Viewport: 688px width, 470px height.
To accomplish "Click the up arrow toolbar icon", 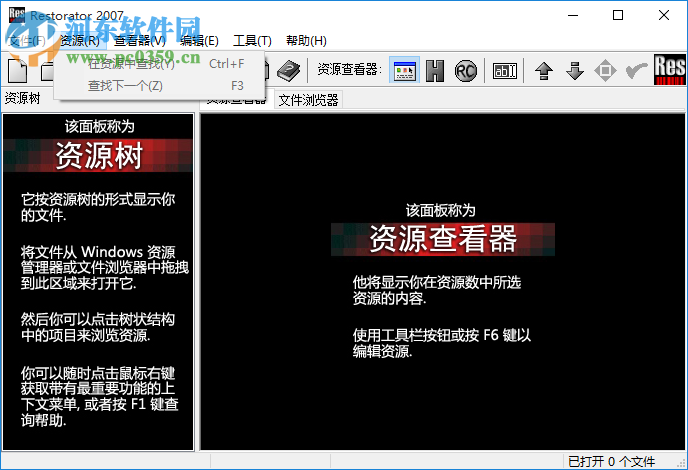I will (x=544, y=71).
